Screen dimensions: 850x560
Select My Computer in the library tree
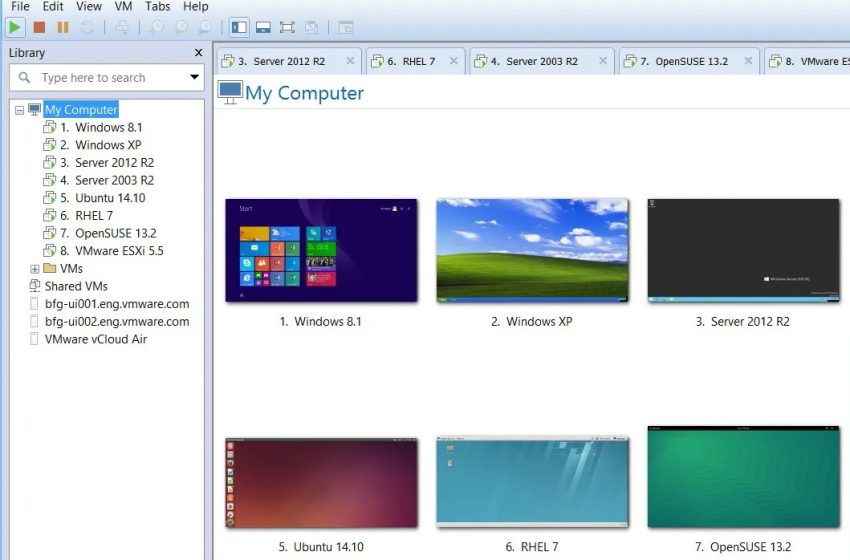(81, 110)
